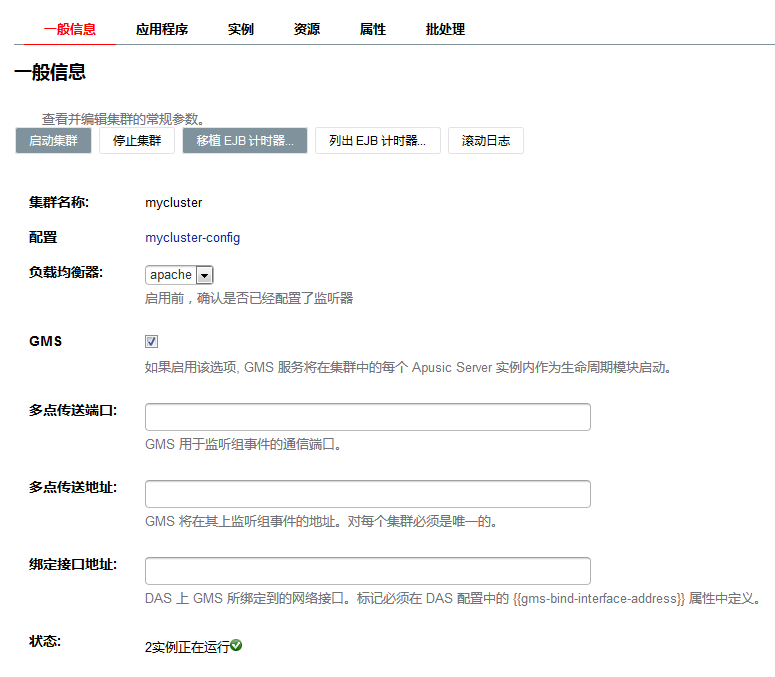Follow the mycluster-config configuration link
The height and width of the screenshot is (677, 775).
pyautogui.click(x=192, y=238)
